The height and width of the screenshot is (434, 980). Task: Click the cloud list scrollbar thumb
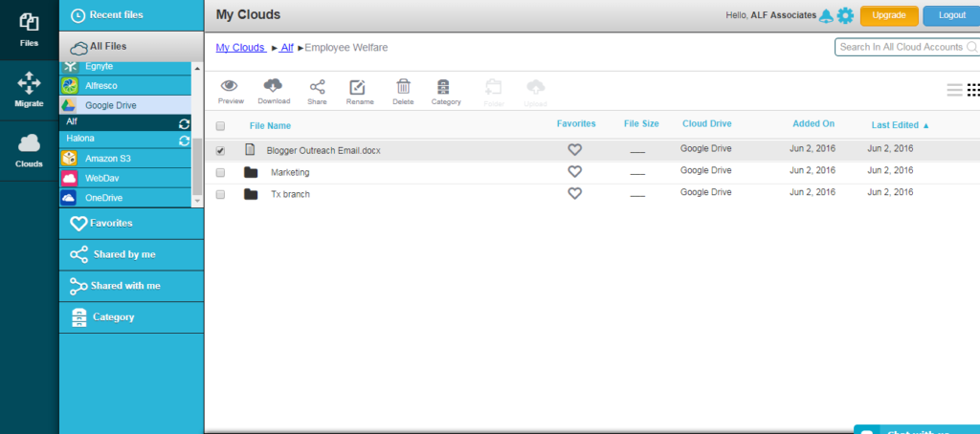197,165
